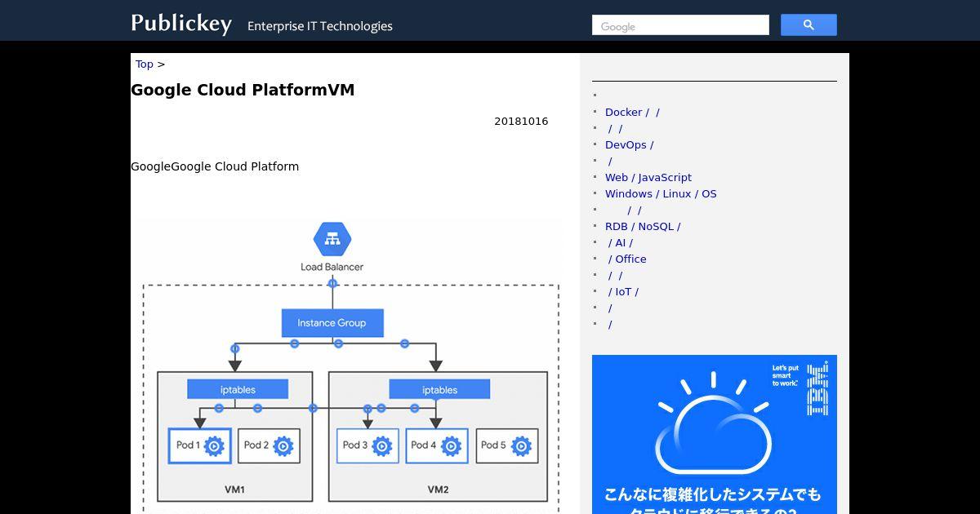The image size is (980, 514).
Task: Click the Pod 4 gear icon
Action: [x=451, y=445]
